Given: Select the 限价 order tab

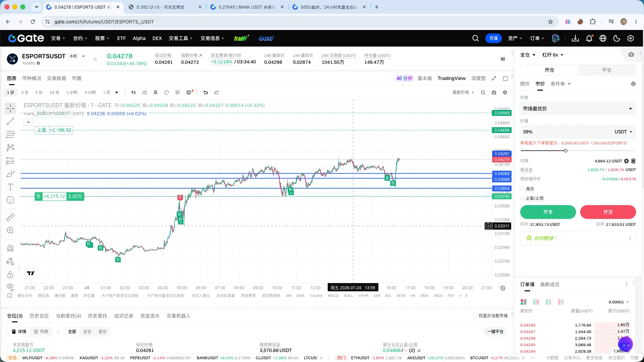Looking at the screenshot, I should (x=525, y=84).
